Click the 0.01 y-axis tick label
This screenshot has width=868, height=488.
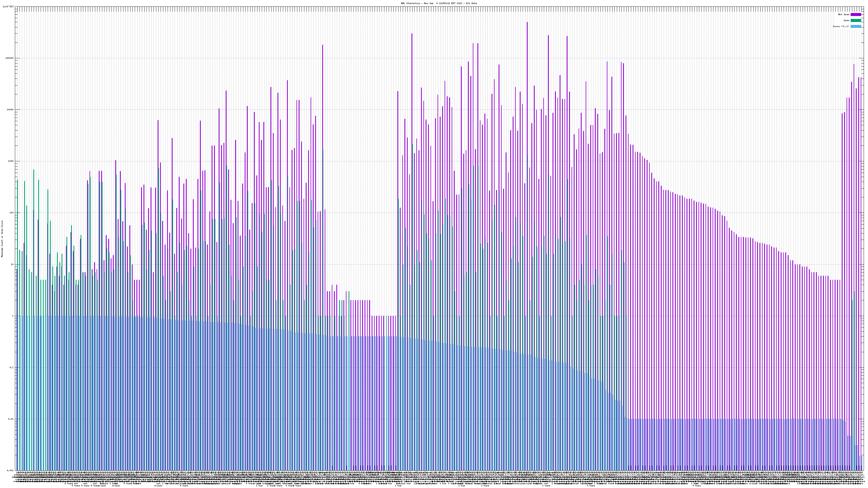[11, 419]
